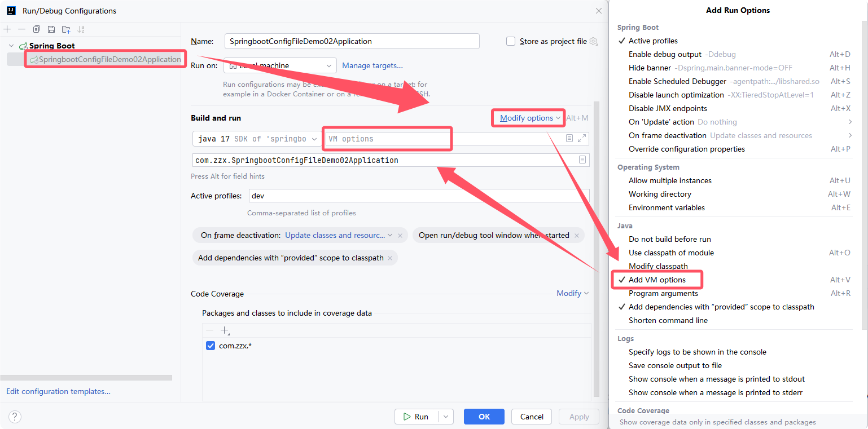Open 'Edit configuration templates...' link
Image resolution: width=868 pixels, height=429 pixels.
(58, 391)
